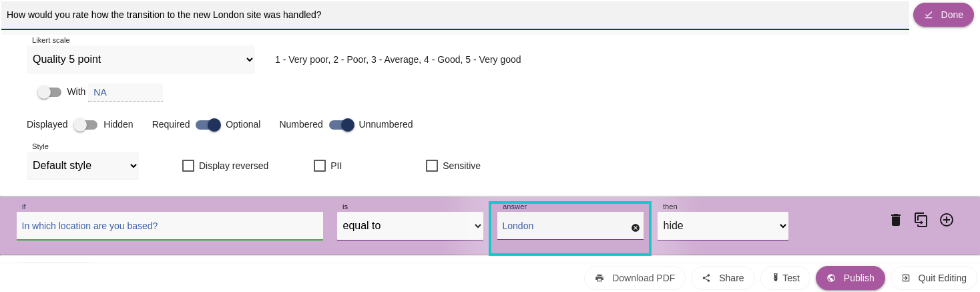Click the Done button
980x292 pixels.
pos(943,15)
